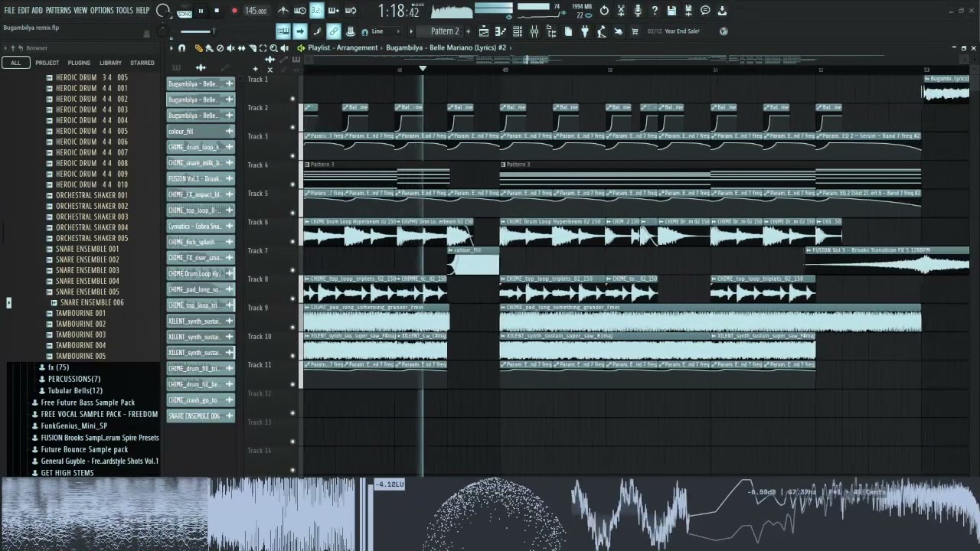Select the playlist Slip tool
This screenshot has height=551, width=980.
point(241,48)
